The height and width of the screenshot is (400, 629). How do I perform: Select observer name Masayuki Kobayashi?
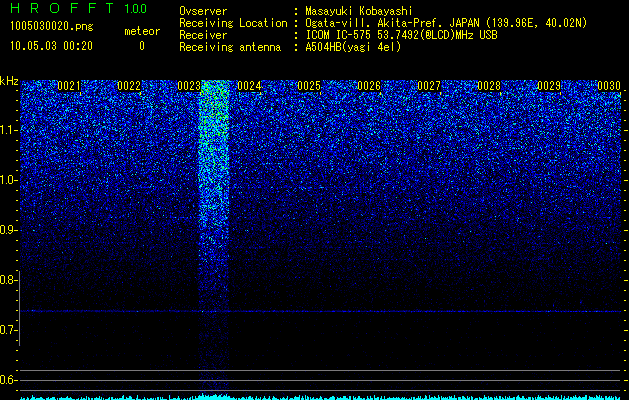point(359,11)
